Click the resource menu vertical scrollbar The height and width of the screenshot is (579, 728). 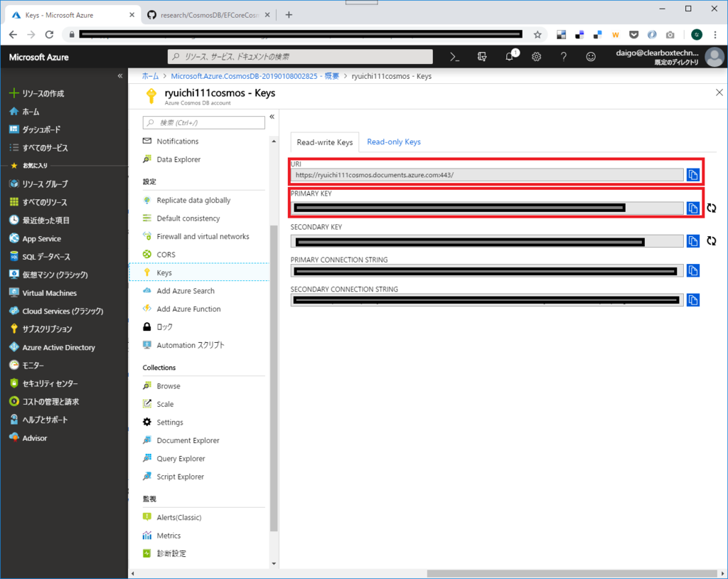tap(274, 377)
